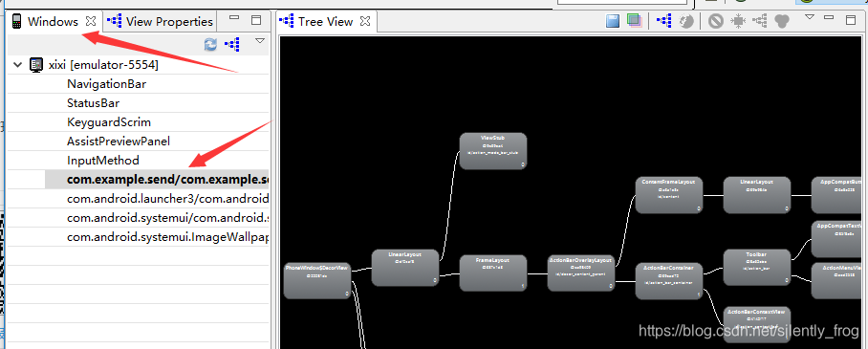Click the load hierarchy icon in the Windows panel toolbar
868x349 pixels.
[232, 44]
